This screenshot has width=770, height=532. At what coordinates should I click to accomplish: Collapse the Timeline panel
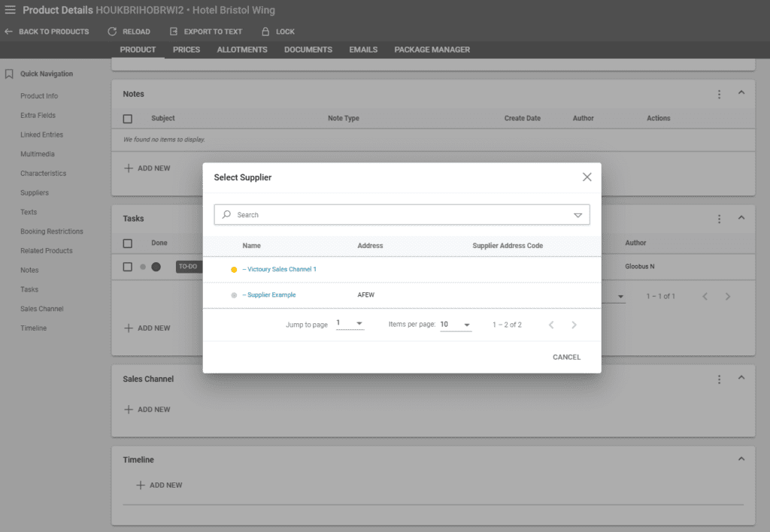click(741, 459)
